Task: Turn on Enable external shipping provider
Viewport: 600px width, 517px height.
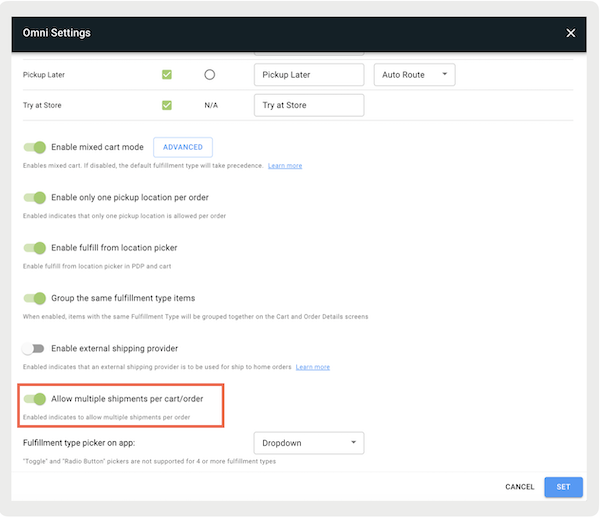Action: click(33, 349)
